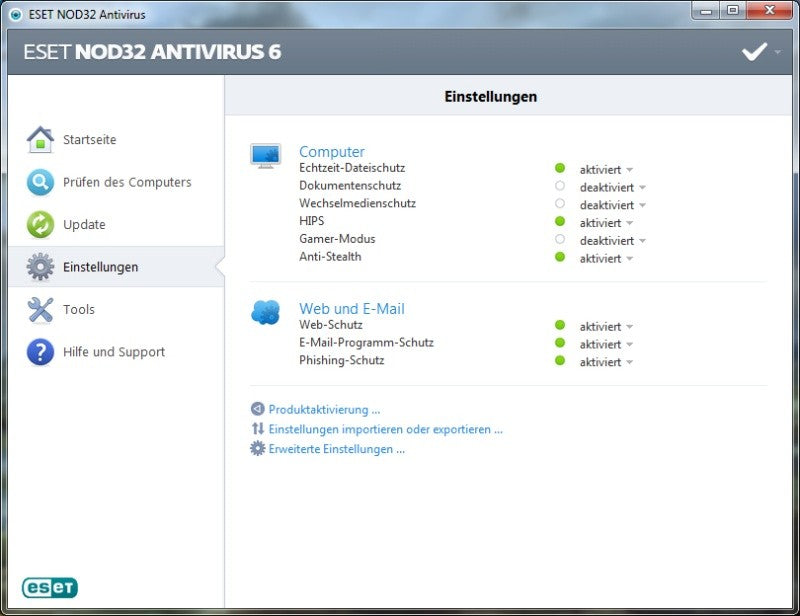Toggle the Wechselmedienschutz status indicator
Viewport: 800px width, 616px height.
[560, 204]
